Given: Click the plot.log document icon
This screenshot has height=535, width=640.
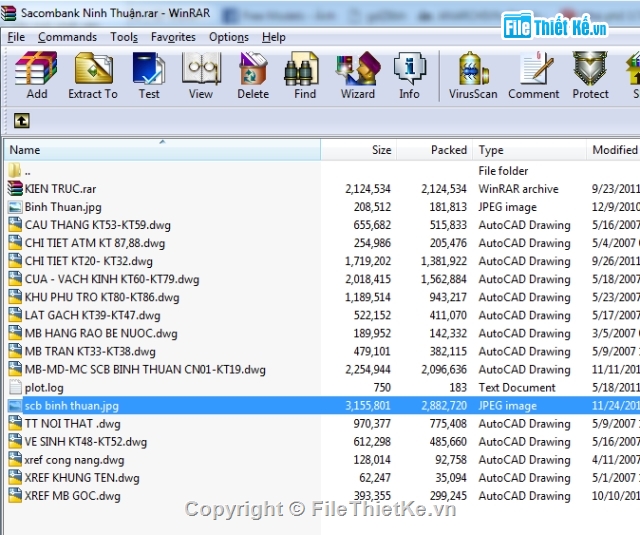Looking at the screenshot, I should tap(15, 387).
